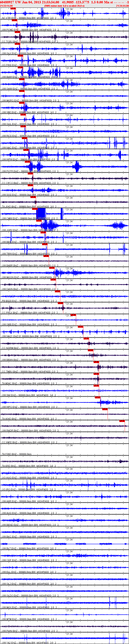This screenshot has width=129, height=644.
Task: Click the 'RMS noise over 6.0 s' note
Action: coord(64,6)
